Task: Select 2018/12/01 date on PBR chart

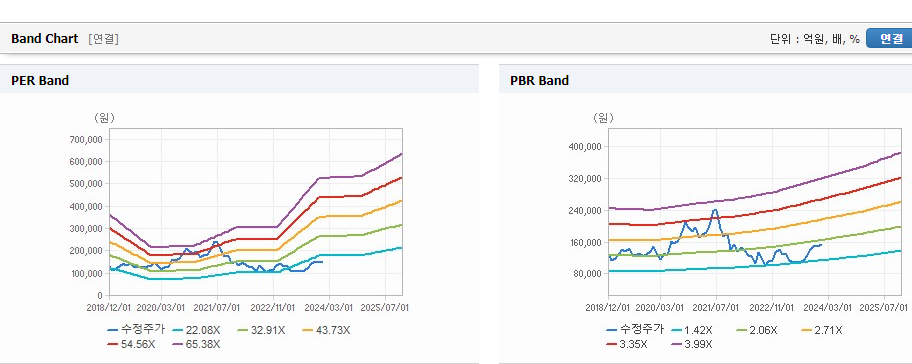Action: tap(608, 307)
